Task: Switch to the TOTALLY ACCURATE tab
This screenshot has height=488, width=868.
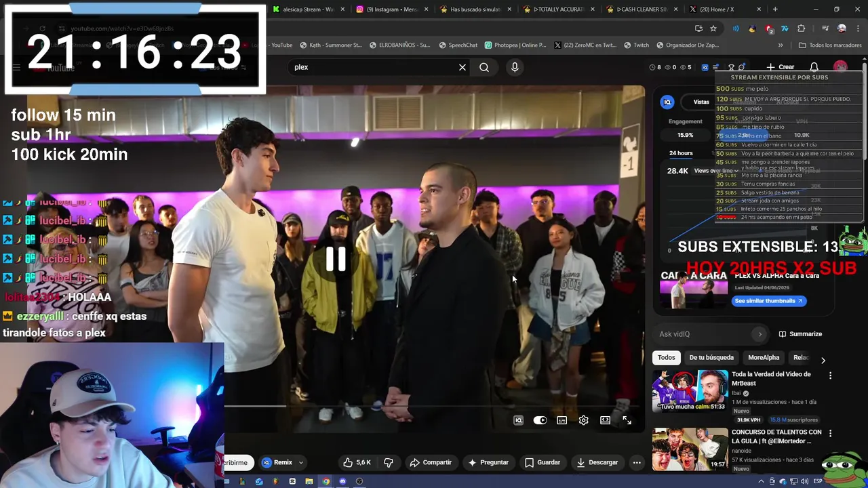Action: [x=559, y=9]
